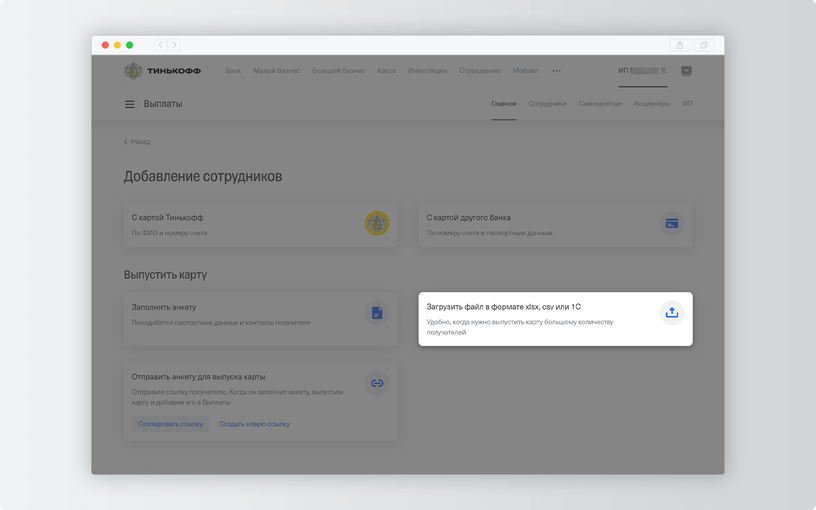Open the Банк section

click(x=233, y=71)
